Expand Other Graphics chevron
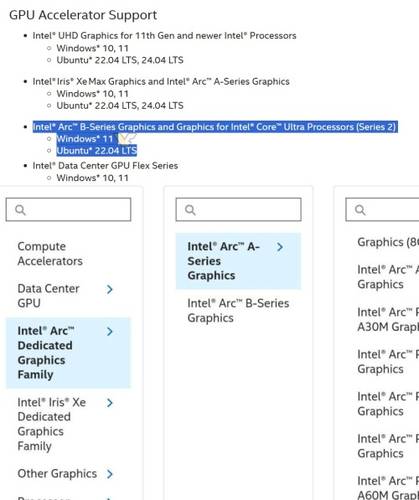 pos(110,474)
